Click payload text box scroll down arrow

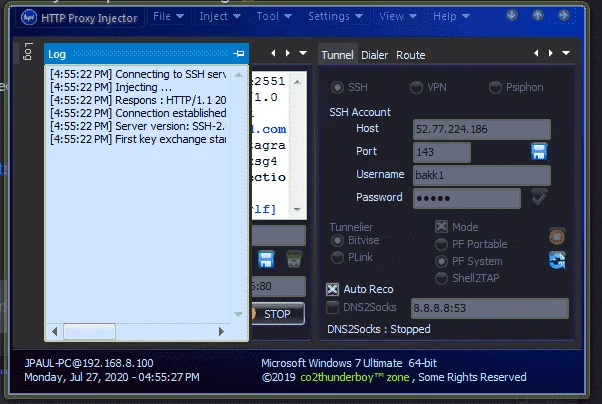click(x=297, y=209)
